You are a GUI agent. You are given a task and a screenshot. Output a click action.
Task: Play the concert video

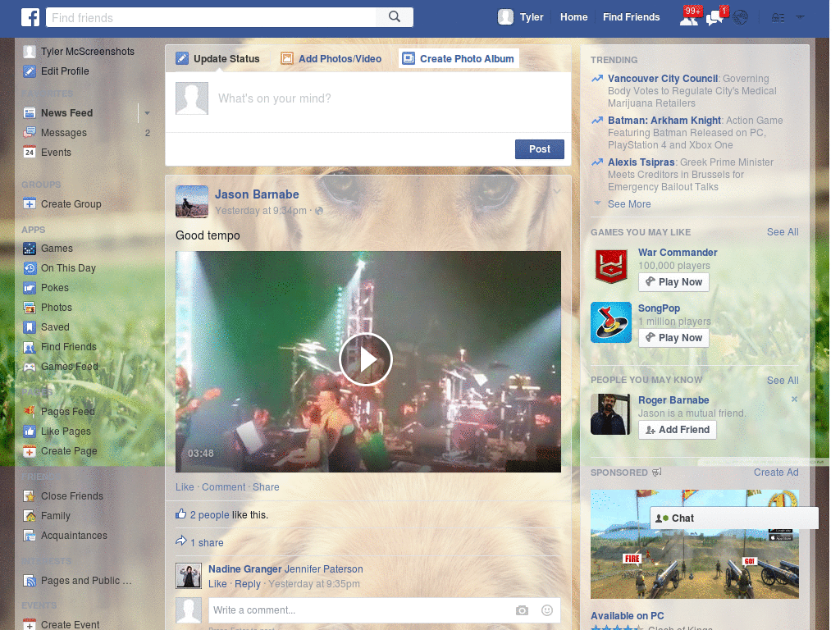point(366,359)
